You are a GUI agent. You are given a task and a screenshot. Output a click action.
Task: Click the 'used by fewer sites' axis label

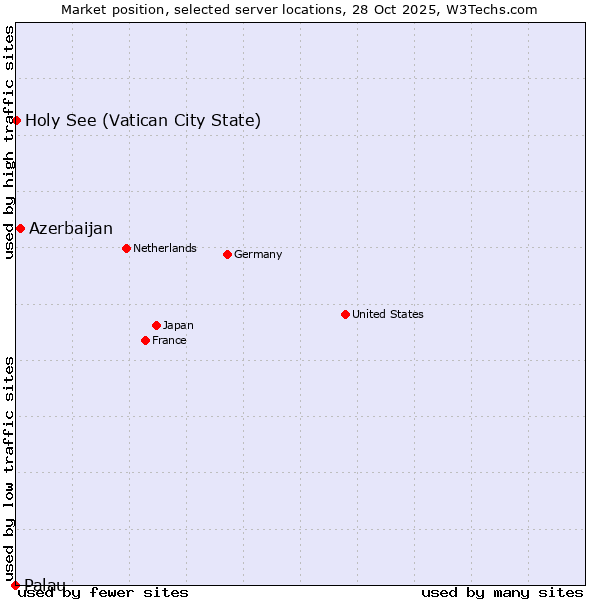(x=103, y=593)
